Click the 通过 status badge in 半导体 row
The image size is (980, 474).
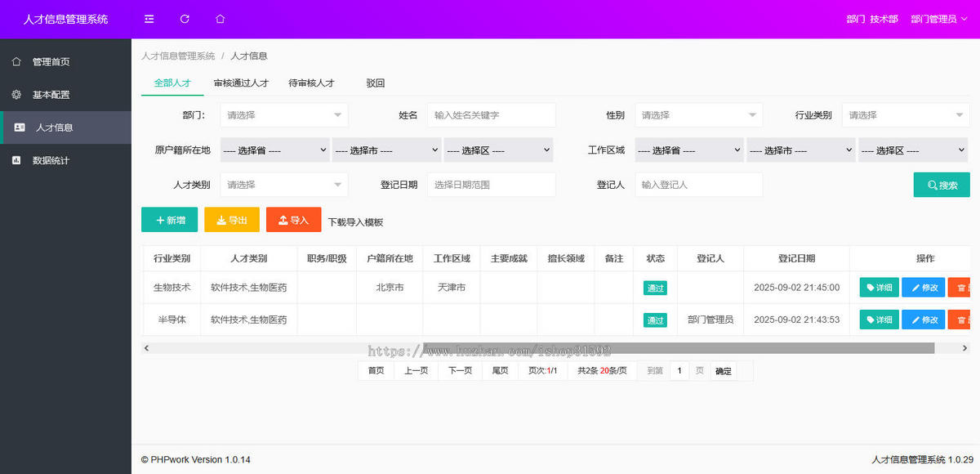(655, 320)
